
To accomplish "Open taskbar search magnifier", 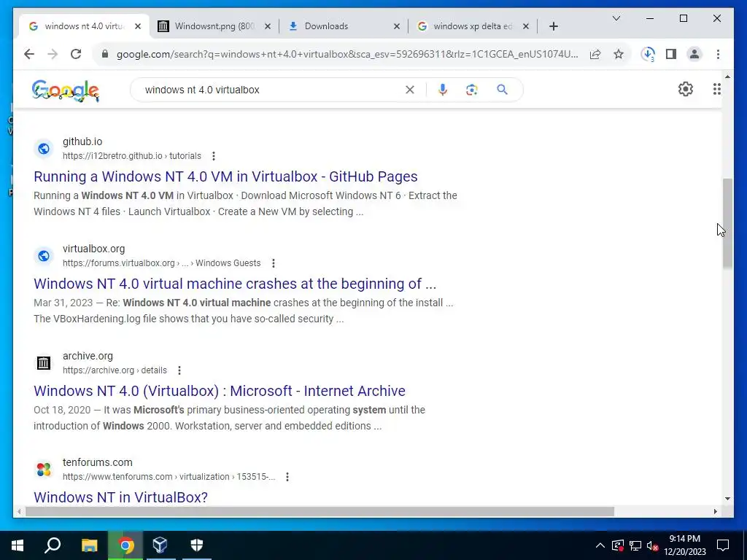I will [53, 545].
